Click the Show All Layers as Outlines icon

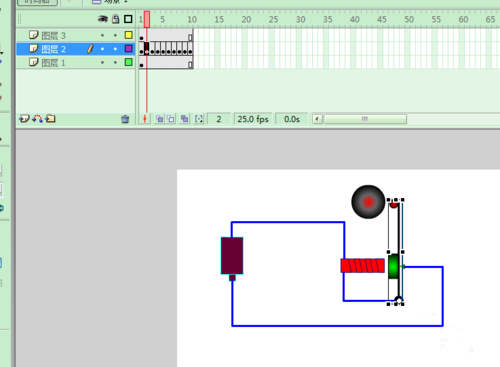128,19
